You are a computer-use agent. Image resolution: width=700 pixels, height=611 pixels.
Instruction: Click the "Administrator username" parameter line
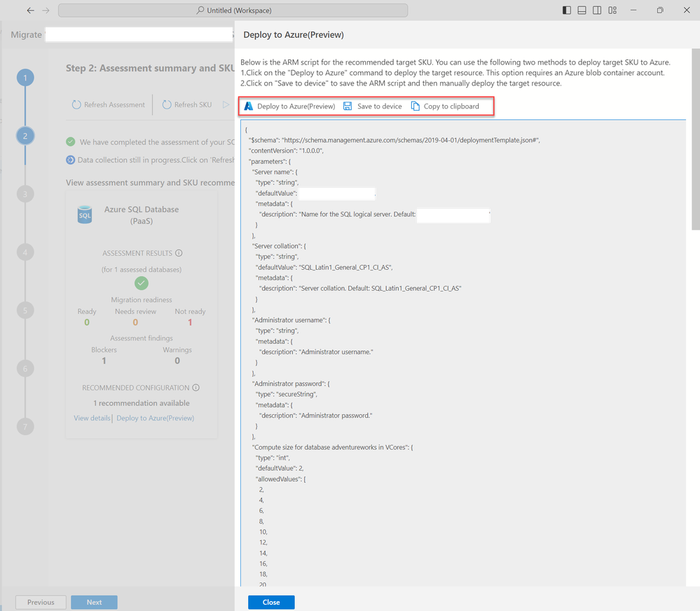tap(291, 320)
